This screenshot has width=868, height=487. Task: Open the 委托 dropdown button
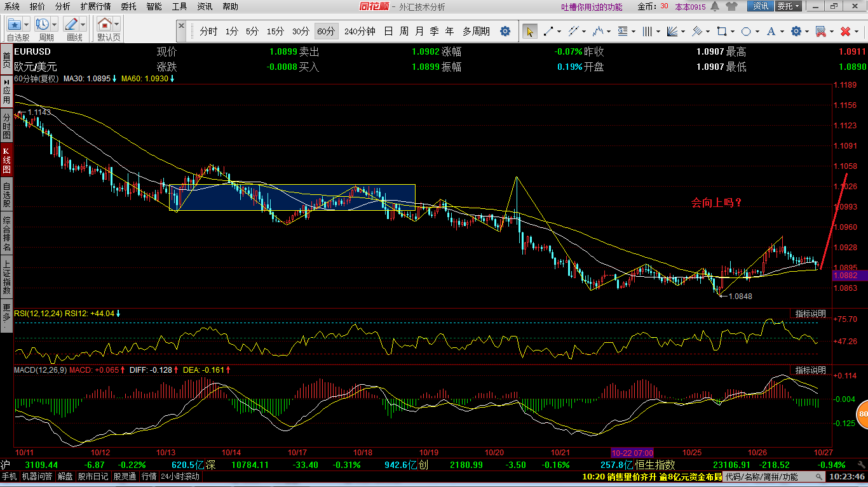point(789,6)
